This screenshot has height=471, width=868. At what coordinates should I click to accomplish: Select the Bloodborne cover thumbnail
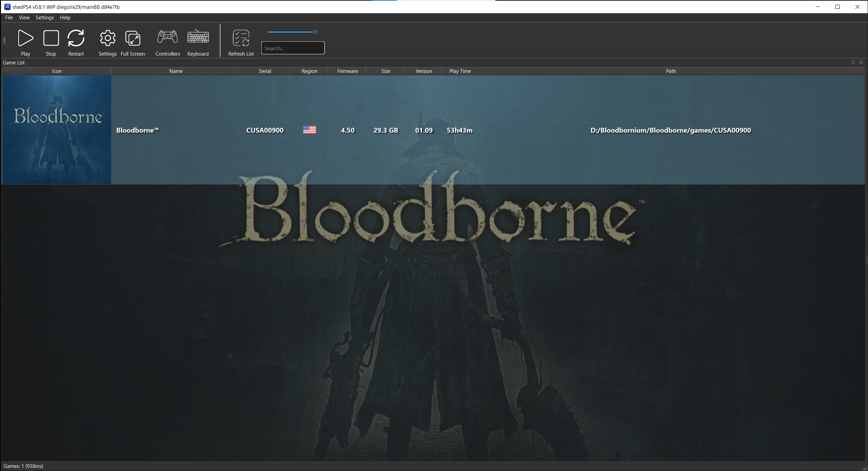(x=57, y=130)
